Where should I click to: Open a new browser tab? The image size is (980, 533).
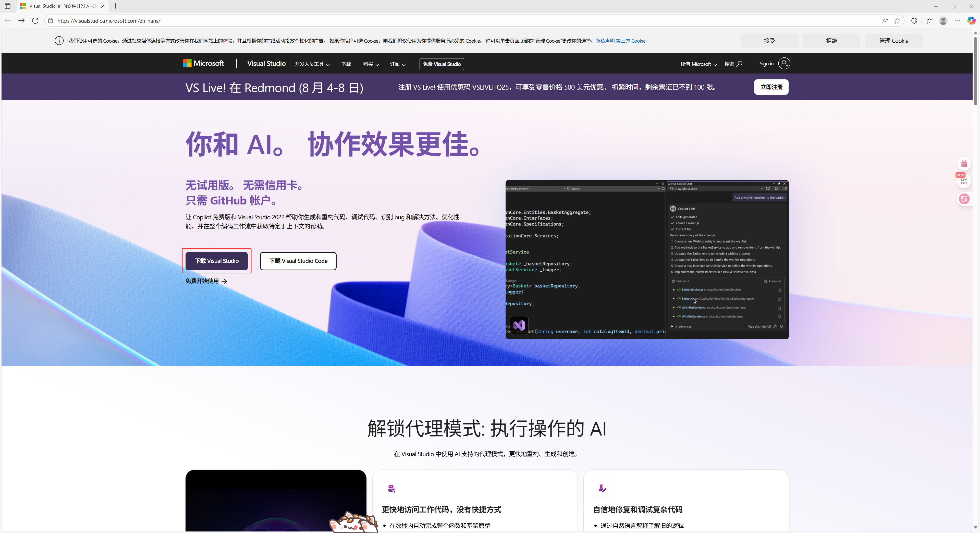(116, 6)
